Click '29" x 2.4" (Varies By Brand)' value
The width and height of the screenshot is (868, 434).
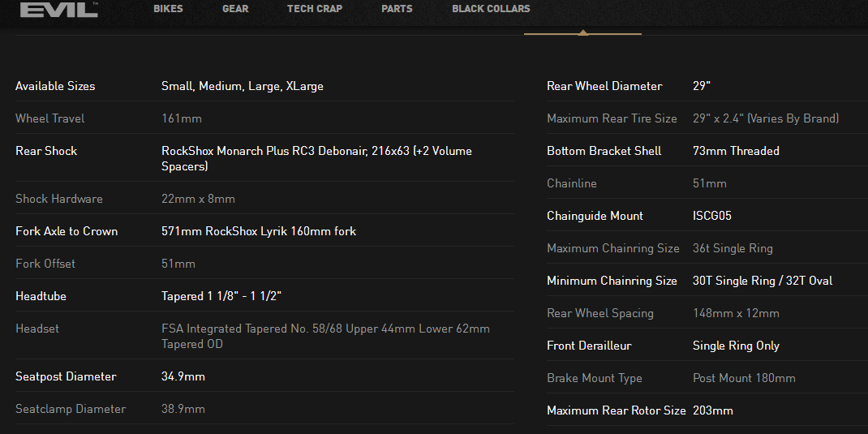coord(766,118)
